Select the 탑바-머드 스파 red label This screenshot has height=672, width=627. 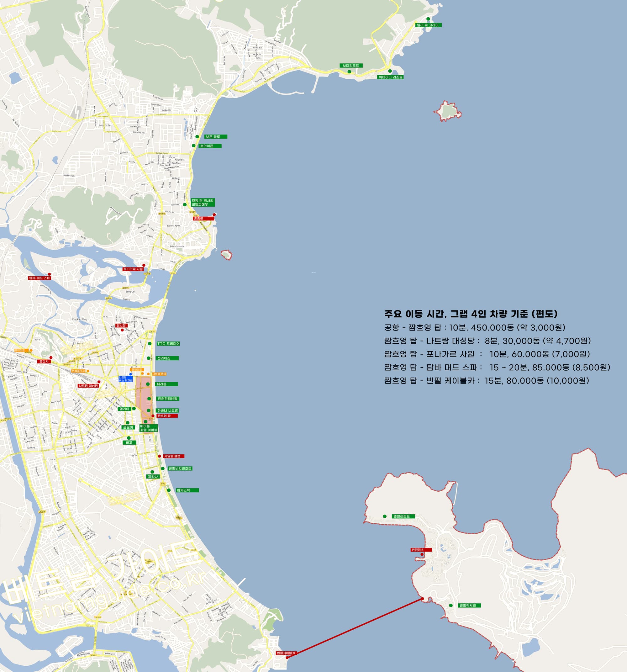coord(40,278)
